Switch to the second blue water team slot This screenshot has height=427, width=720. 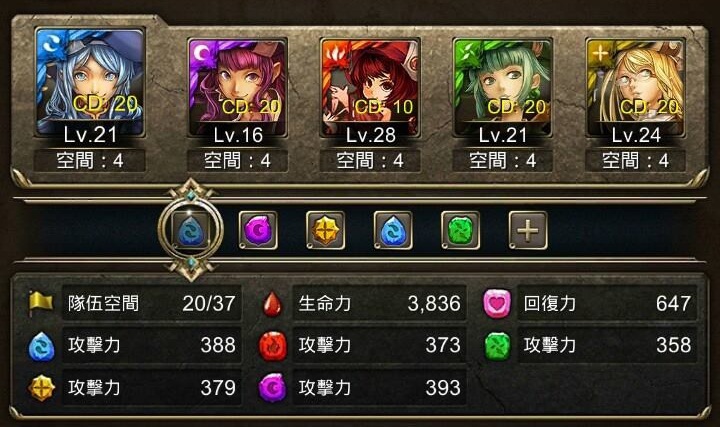(393, 230)
